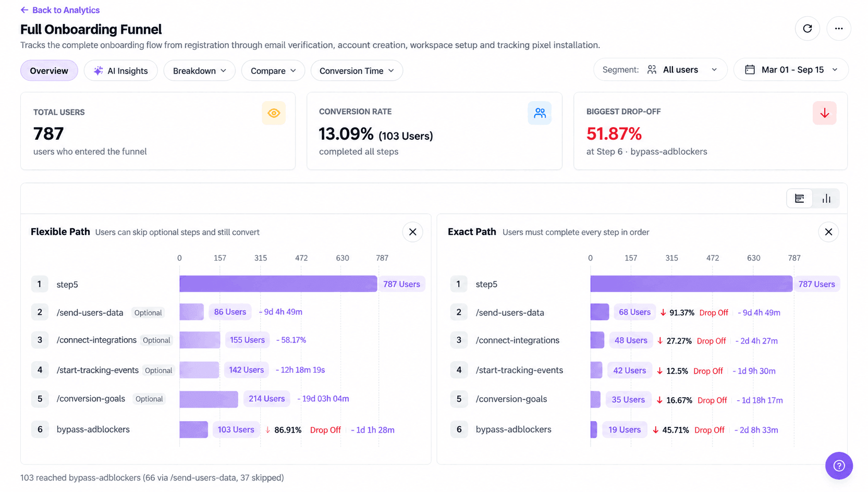Click the 51.87% biggest drop-off value
Image resolution: width=868 pixels, height=492 pixels.
tap(614, 134)
